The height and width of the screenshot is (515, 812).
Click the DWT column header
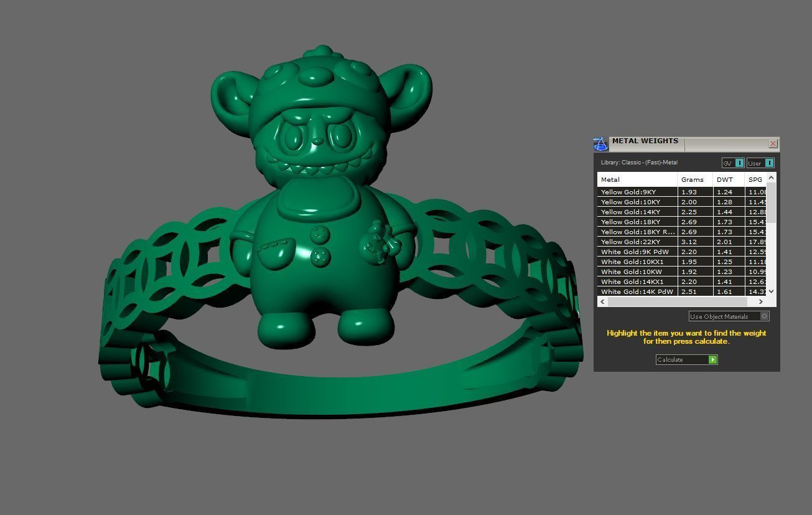[x=729, y=179]
